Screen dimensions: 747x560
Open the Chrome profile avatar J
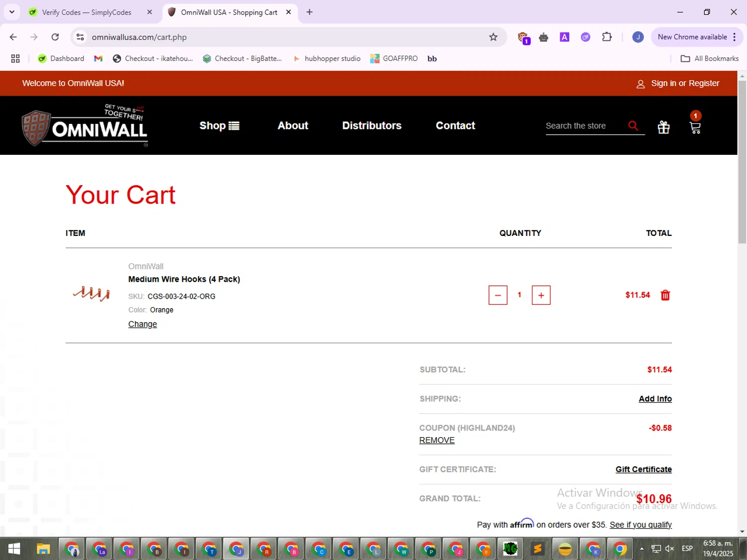(638, 37)
